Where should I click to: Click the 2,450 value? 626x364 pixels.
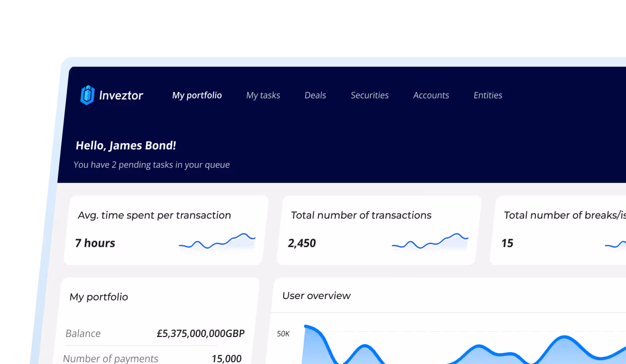point(302,243)
